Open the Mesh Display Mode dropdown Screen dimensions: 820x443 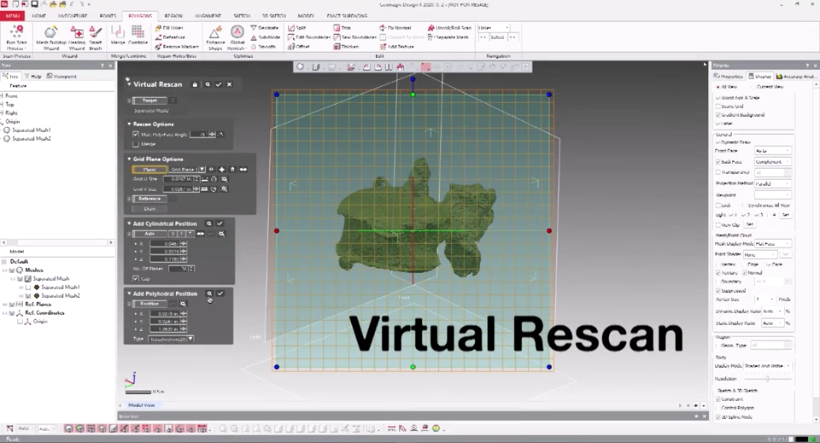pyautogui.click(x=772, y=244)
